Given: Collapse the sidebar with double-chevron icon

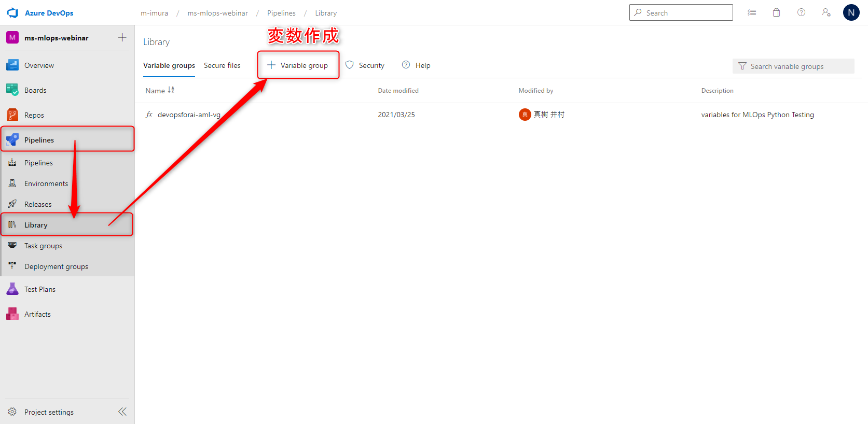Looking at the screenshot, I should pos(122,412).
